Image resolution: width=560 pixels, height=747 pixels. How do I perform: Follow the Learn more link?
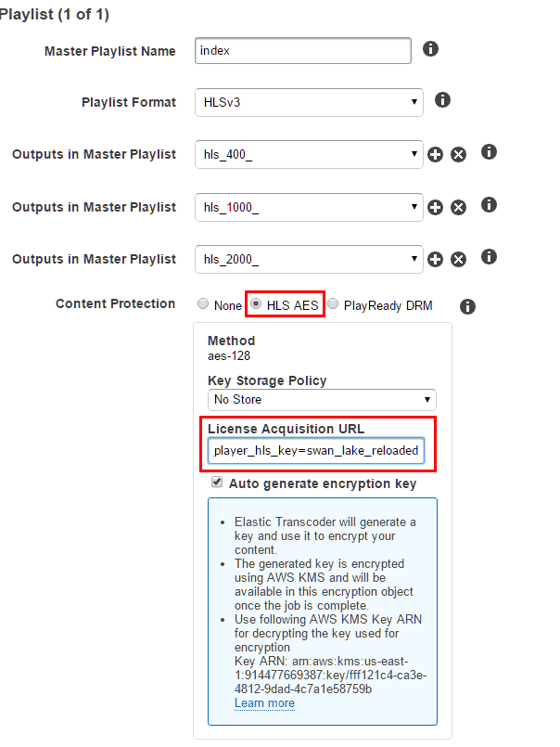pyautogui.click(x=264, y=703)
